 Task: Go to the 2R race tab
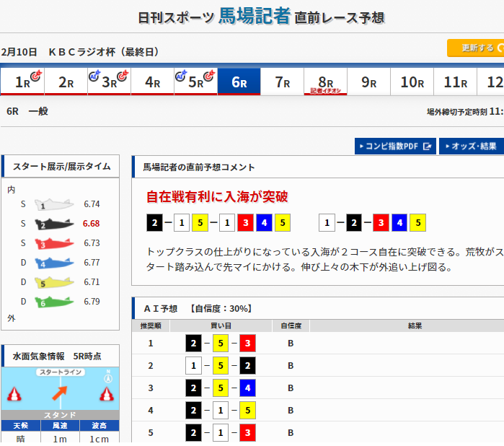click(x=66, y=82)
